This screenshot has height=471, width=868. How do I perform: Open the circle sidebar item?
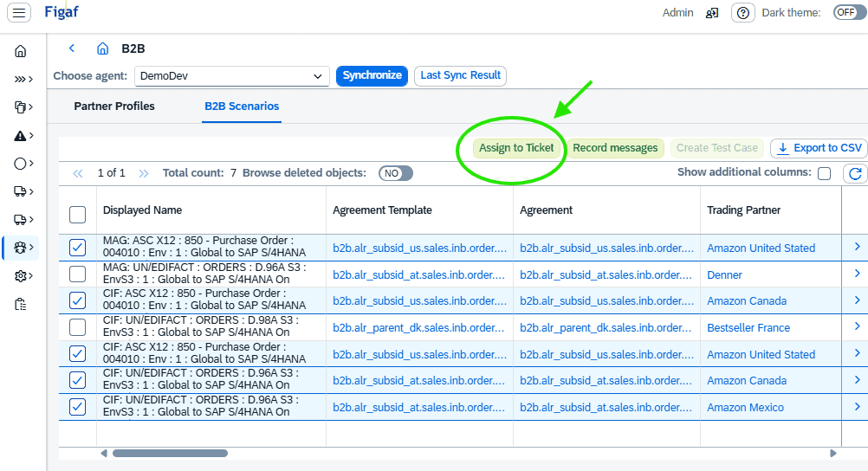[23, 164]
